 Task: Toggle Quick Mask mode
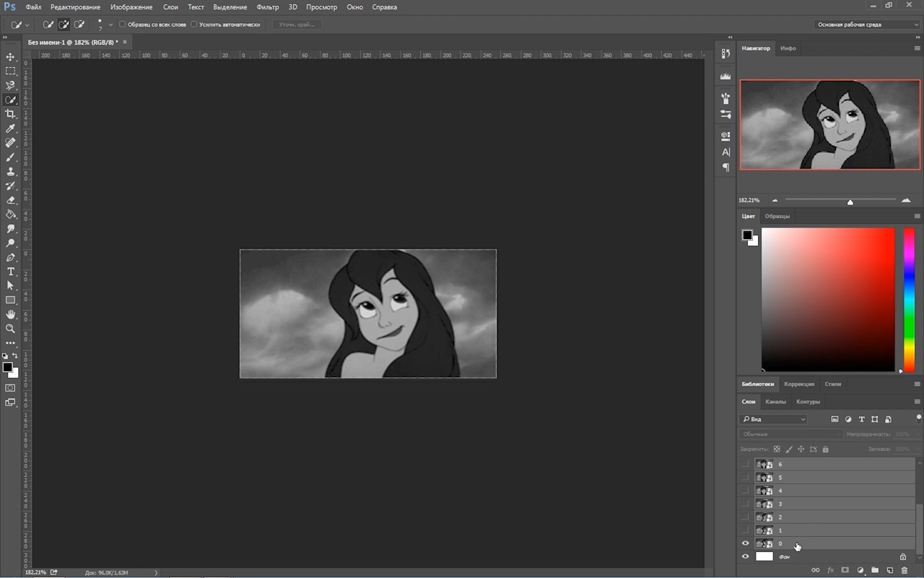click(x=10, y=388)
